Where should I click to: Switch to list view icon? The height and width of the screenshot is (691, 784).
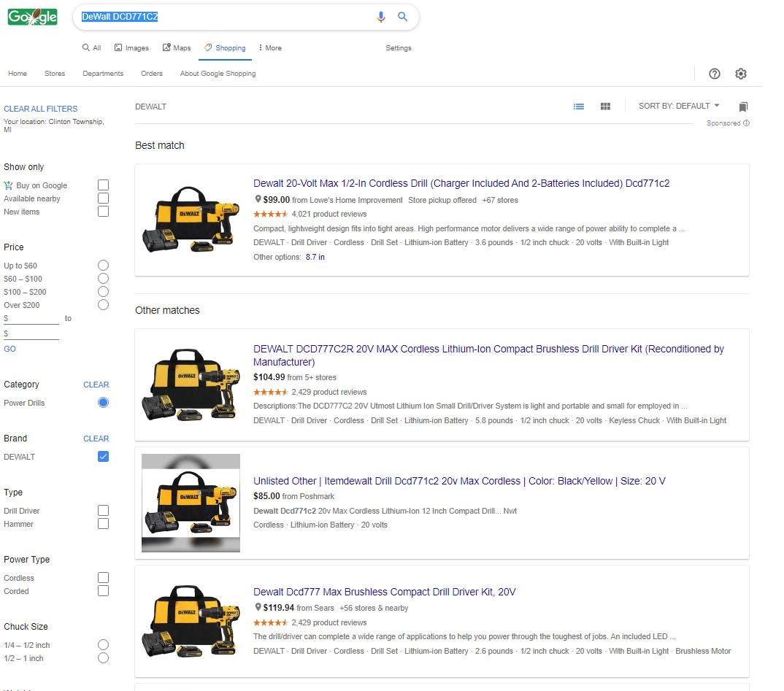578,107
